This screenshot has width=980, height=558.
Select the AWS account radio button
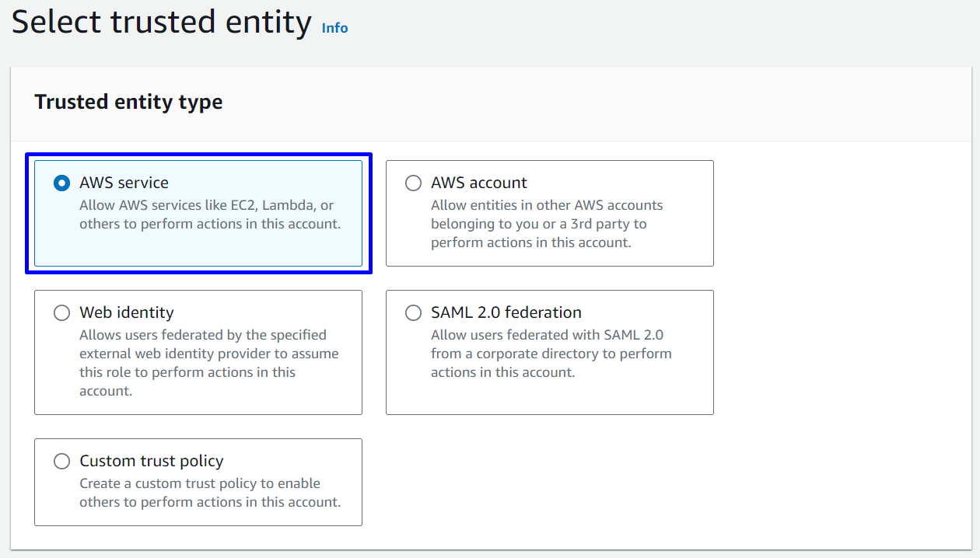pyautogui.click(x=413, y=183)
